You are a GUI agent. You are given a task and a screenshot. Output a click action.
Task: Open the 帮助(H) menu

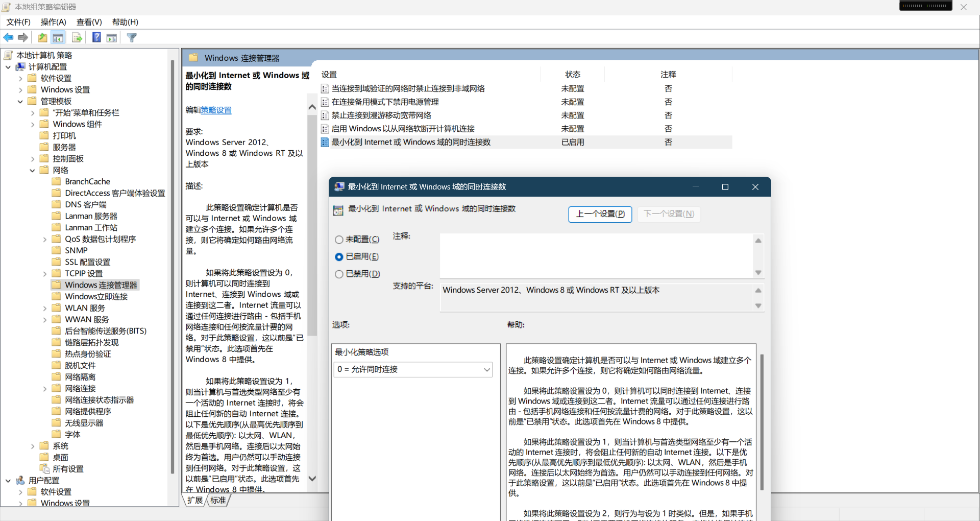(x=126, y=22)
